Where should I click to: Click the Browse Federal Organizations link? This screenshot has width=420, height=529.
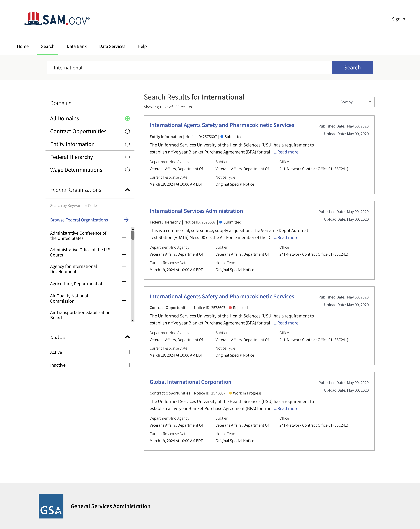pyautogui.click(x=79, y=220)
